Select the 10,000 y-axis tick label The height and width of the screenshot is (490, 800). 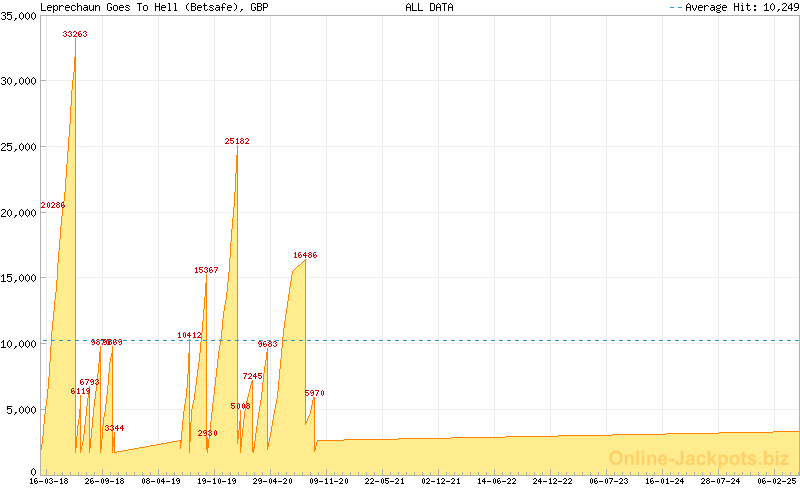[18, 343]
